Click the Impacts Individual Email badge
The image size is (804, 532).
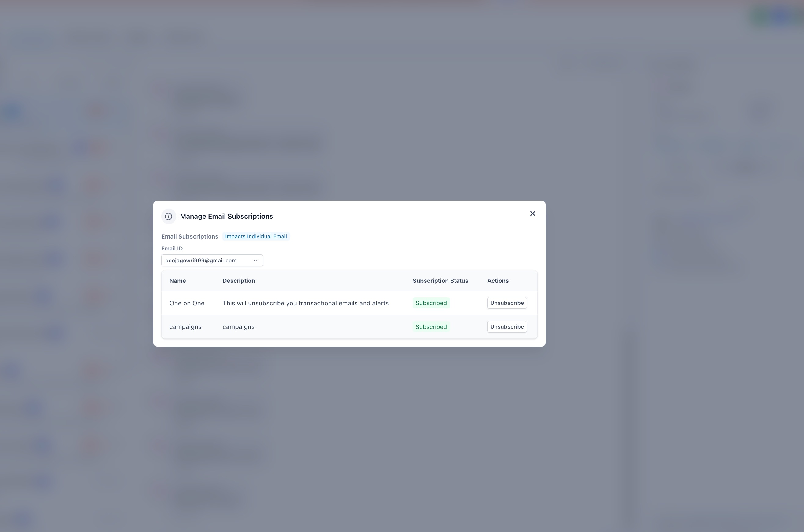pyautogui.click(x=256, y=236)
